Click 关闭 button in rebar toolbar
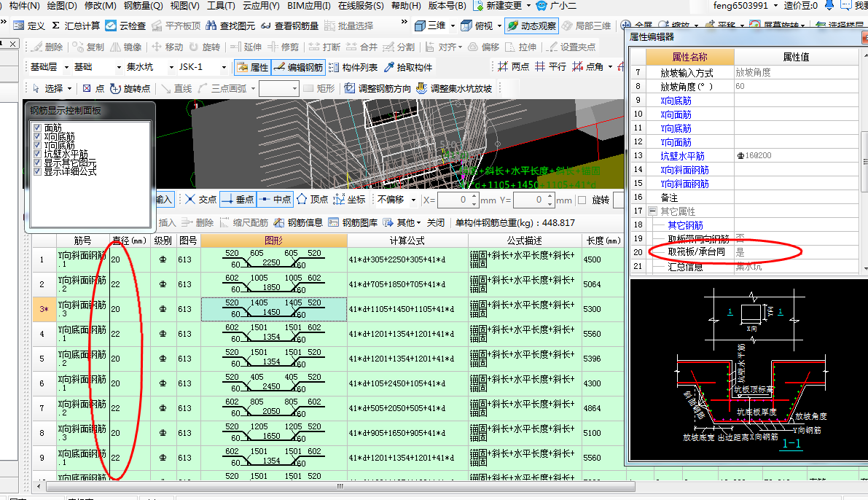The image size is (868, 500). (436, 222)
